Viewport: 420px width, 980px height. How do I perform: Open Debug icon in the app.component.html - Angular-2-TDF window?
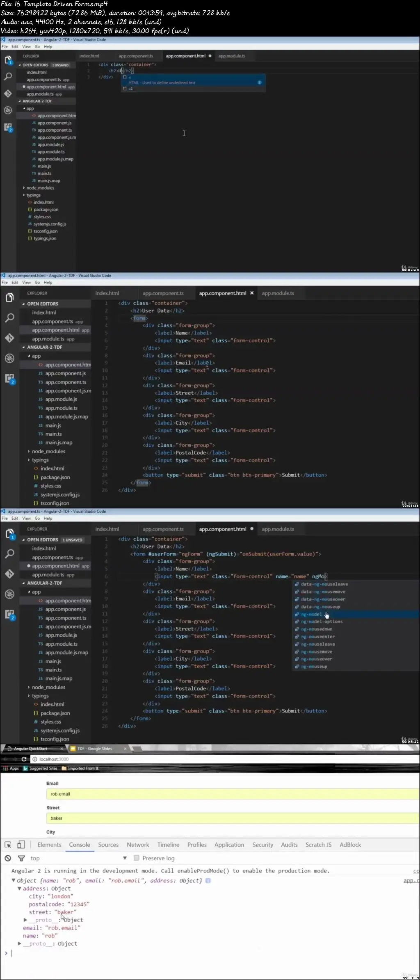pos(9,358)
